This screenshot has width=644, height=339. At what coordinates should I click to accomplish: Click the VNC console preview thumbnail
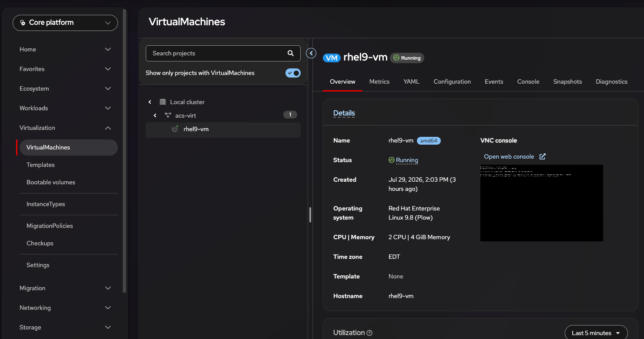542,203
